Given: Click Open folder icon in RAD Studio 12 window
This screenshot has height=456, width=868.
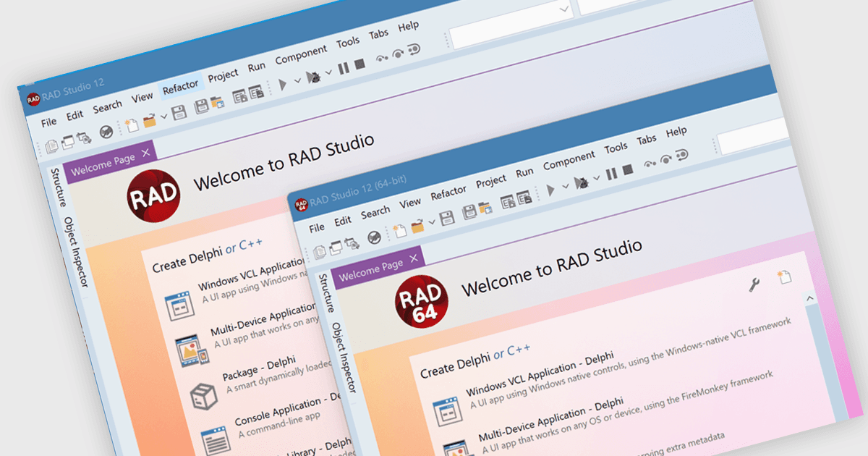Looking at the screenshot, I should (x=150, y=121).
